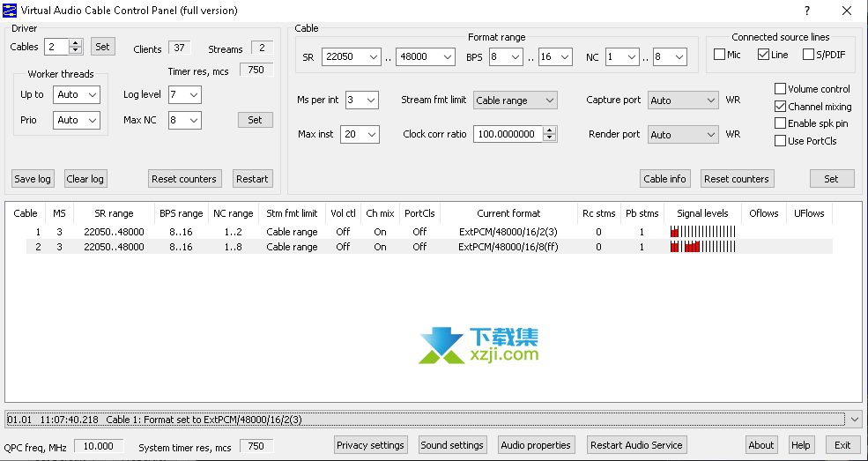Click Set button next to Cables
The height and width of the screenshot is (461, 868).
pos(102,47)
